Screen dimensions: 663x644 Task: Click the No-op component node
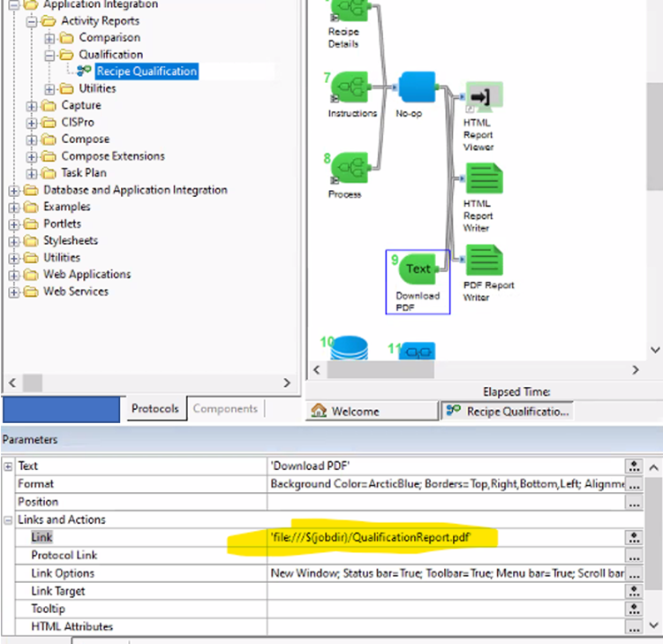[x=416, y=88]
